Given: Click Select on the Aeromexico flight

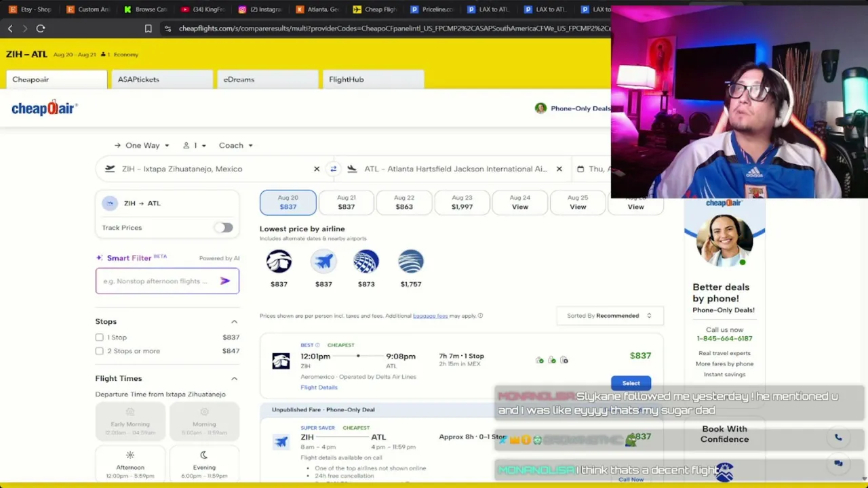Looking at the screenshot, I should click(x=631, y=384).
